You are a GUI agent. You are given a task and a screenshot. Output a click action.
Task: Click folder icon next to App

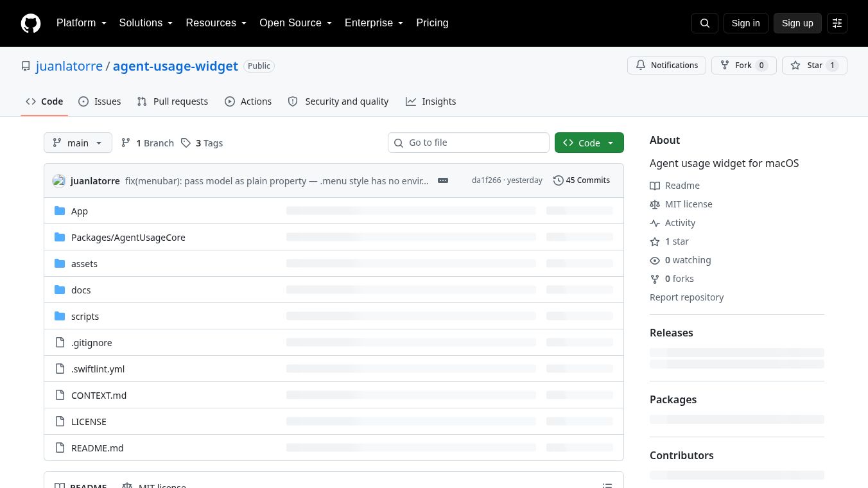[60, 211]
